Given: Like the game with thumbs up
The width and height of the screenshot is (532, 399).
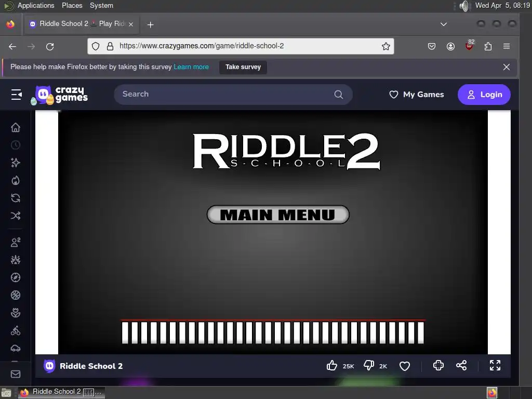Looking at the screenshot, I should click(332, 365).
